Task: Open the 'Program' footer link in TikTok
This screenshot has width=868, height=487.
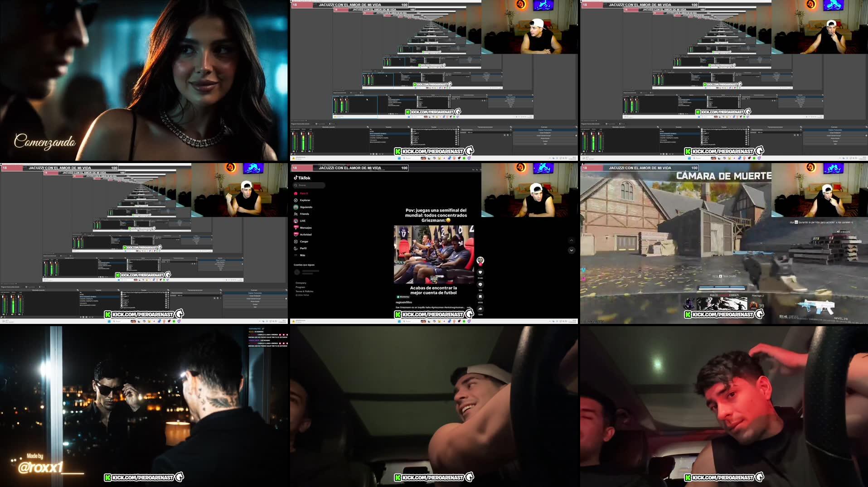Action: tap(301, 287)
